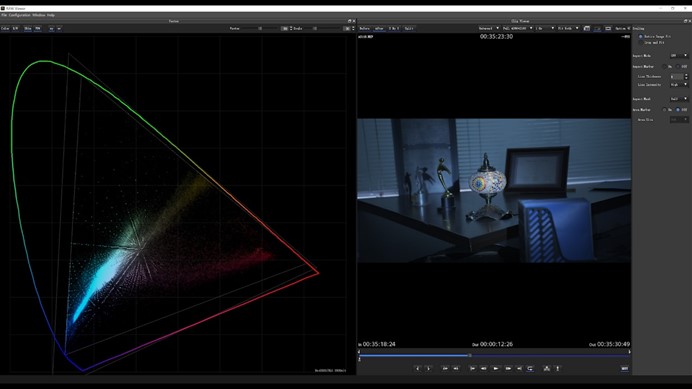Click the icon right of loop button

coord(547,368)
